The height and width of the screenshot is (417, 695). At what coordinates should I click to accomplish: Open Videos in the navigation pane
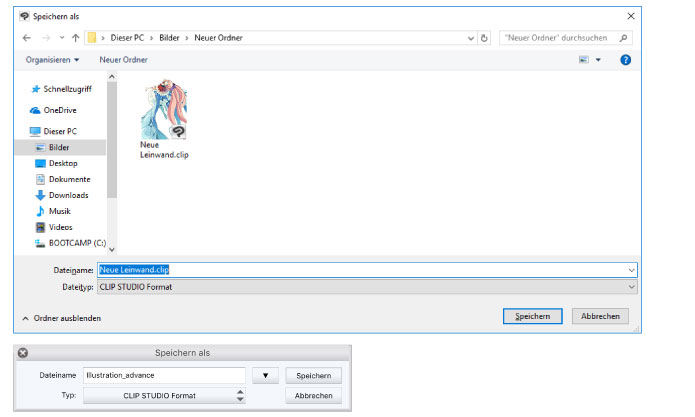(x=54, y=227)
